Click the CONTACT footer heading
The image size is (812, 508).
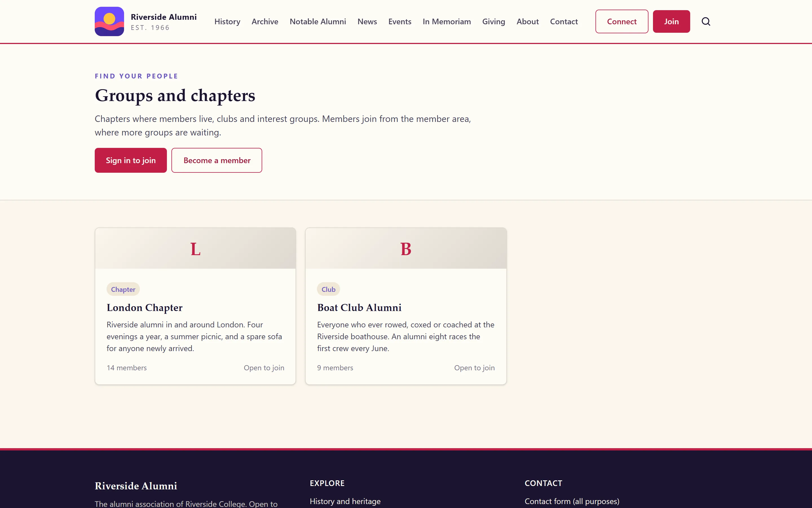click(544, 483)
